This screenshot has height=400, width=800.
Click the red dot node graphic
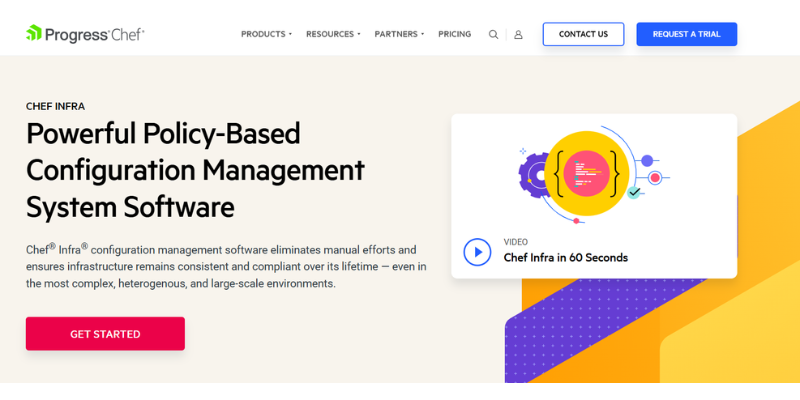(x=655, y=178)
